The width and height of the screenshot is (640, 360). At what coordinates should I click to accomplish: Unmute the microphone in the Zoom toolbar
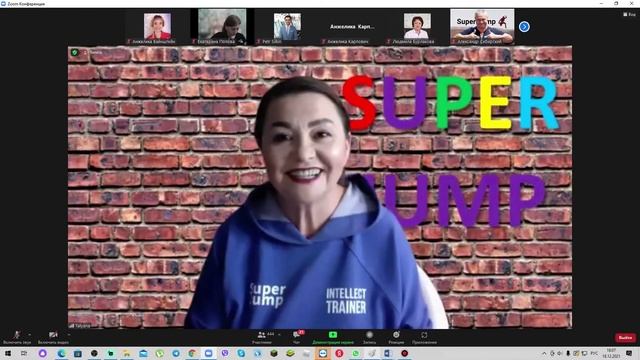pos(17,338)
